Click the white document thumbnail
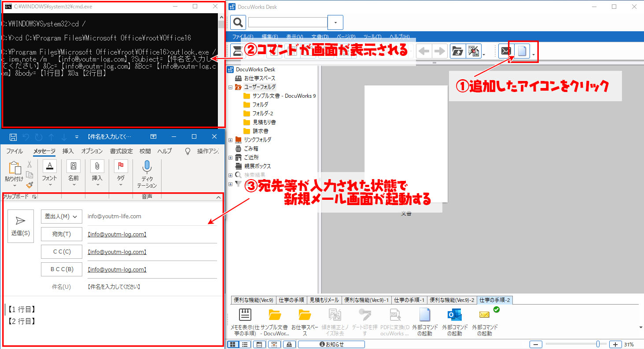The height and width of the screenshot is (349, 644). pyautogui.click(x=406, y=144)
